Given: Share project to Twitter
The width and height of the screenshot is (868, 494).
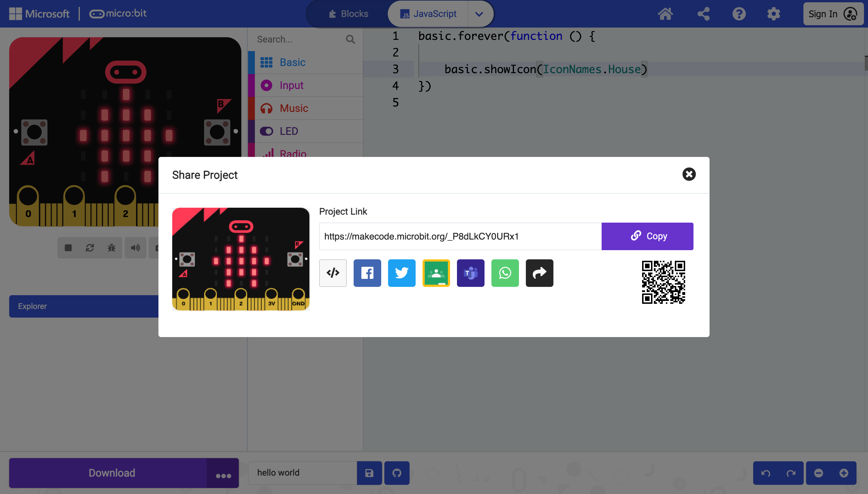Looking at the screenshot, I should pos(402,273).
